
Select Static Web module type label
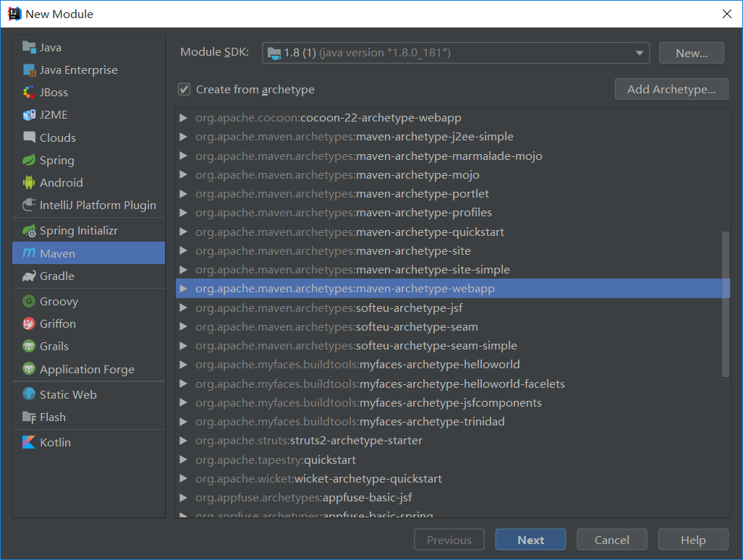pyautogui.click(x=68, y=394)
